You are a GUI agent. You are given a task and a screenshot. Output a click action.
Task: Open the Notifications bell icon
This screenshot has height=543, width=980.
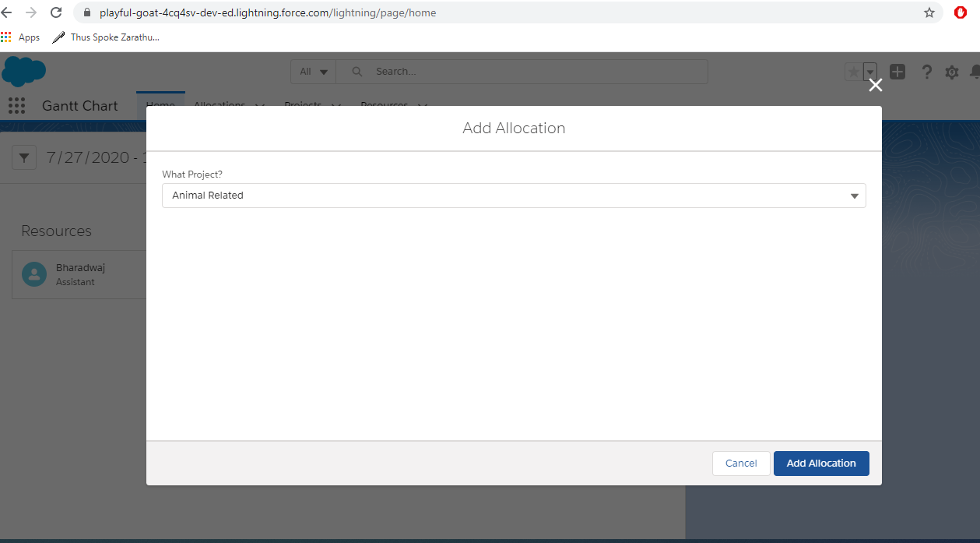coord(975,72)
